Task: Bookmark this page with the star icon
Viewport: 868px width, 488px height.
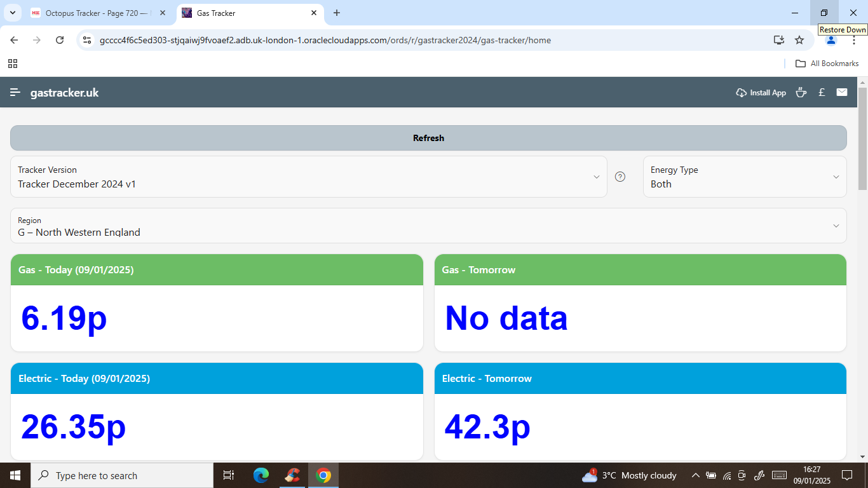Action: (x=799, y=40)
